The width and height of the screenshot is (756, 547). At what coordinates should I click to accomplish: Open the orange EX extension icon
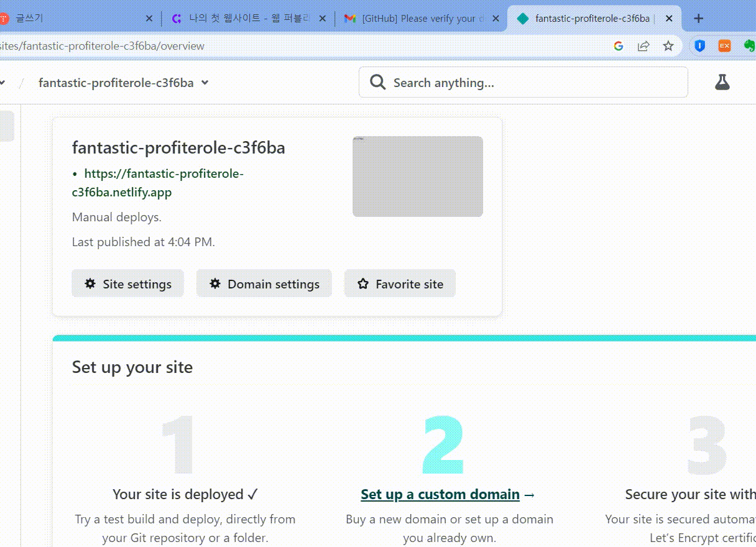tap(724, 46)
